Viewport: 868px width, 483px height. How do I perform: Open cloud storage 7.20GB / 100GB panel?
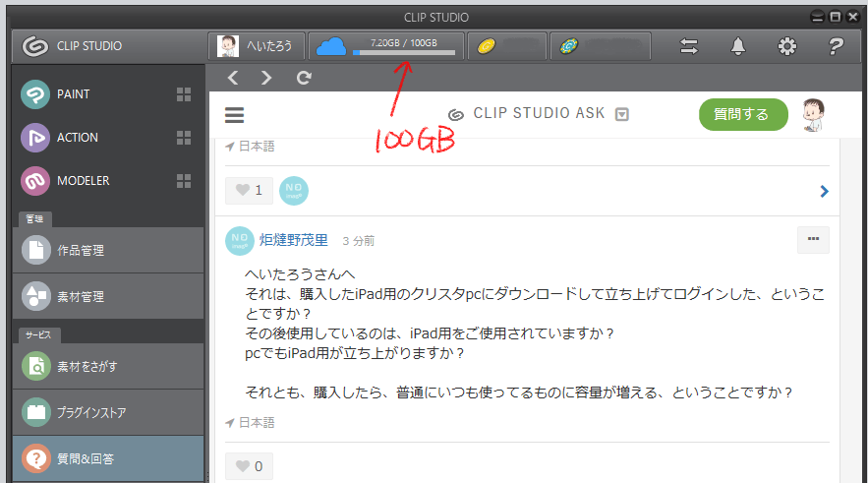pos(386,46)
